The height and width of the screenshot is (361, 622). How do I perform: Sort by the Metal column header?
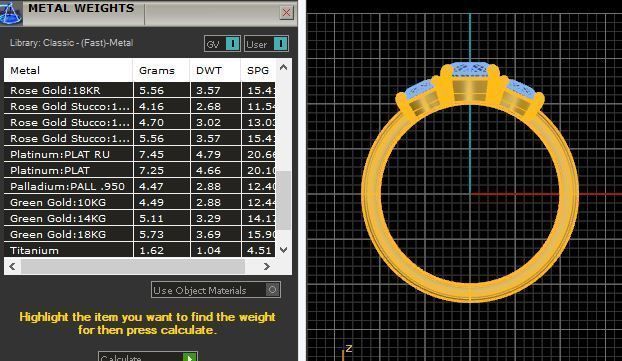click(x=68, y=71)
